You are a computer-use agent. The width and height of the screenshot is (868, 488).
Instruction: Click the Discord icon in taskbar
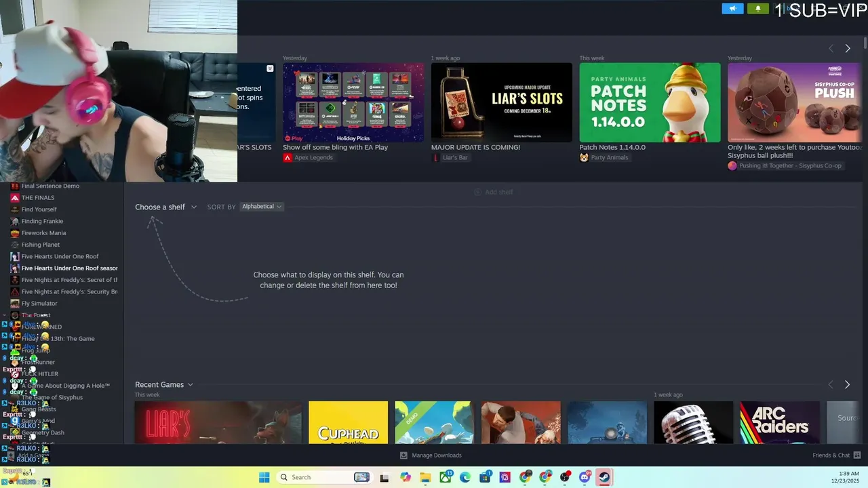pos(585,477)
